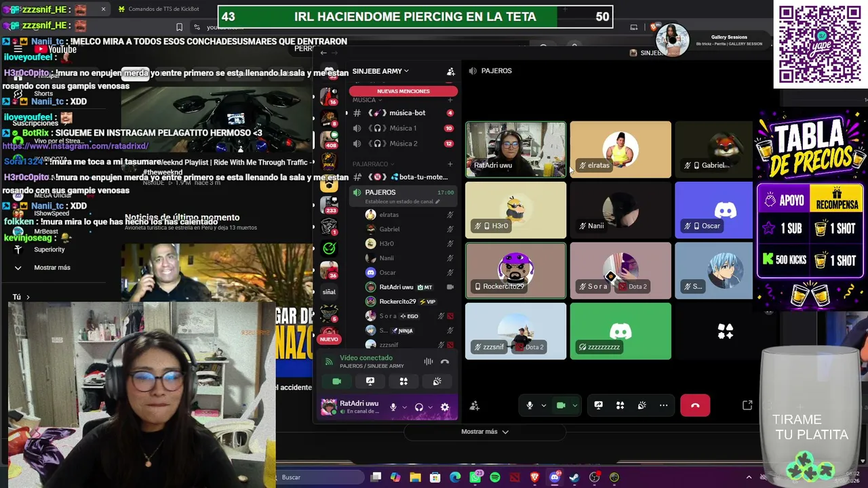The height and width of the screenshot is (488, 868).
Task: Open Discord user settings gear
Action: (x=445, y=407)
